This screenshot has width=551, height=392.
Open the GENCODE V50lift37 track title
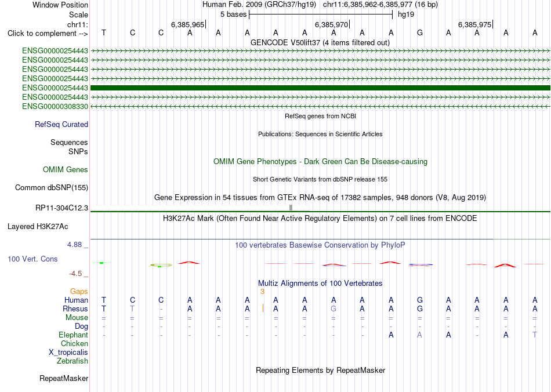point(320,42)
